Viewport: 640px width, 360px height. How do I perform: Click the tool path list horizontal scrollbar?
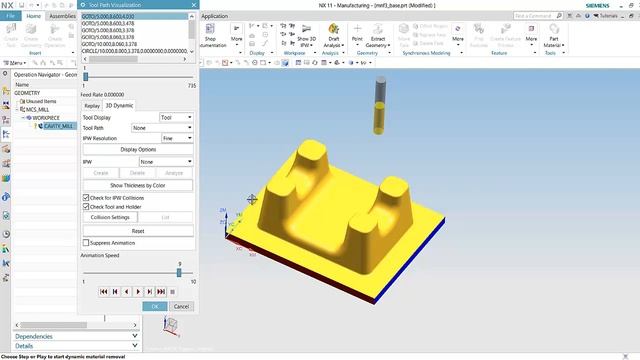click(x=113, y=59)
